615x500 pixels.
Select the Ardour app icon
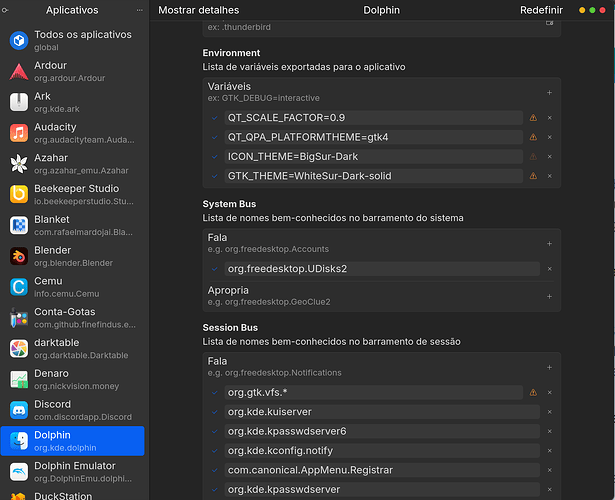[x=19, y=71]
